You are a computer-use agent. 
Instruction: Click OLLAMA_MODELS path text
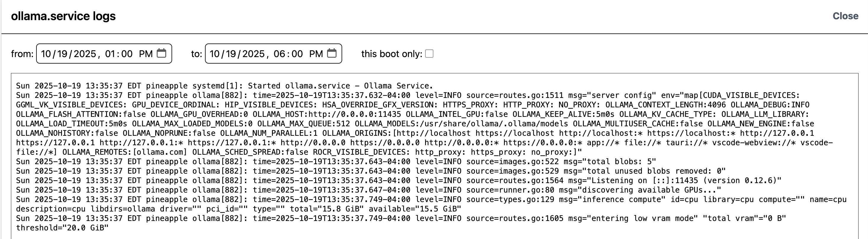point(461,124)
